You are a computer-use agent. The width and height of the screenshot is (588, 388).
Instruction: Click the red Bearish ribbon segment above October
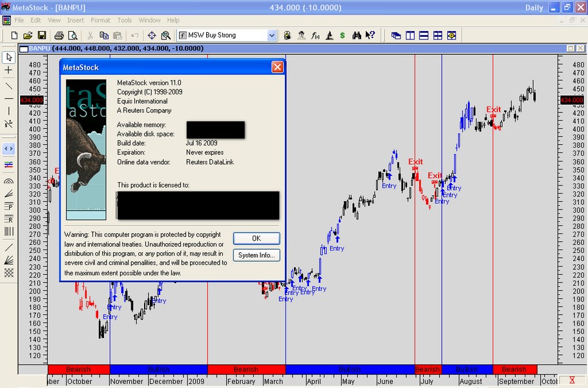[x=79, y=369]
